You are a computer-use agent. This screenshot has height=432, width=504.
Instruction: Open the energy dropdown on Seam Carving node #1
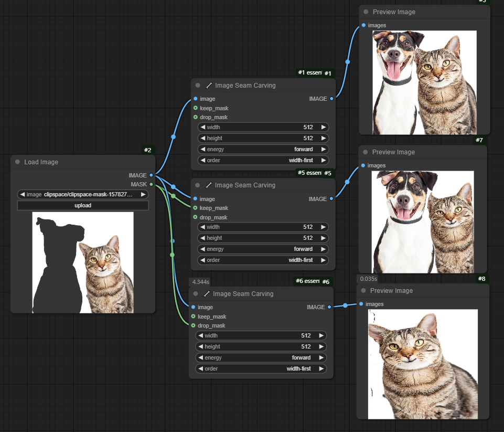(263, 149)
